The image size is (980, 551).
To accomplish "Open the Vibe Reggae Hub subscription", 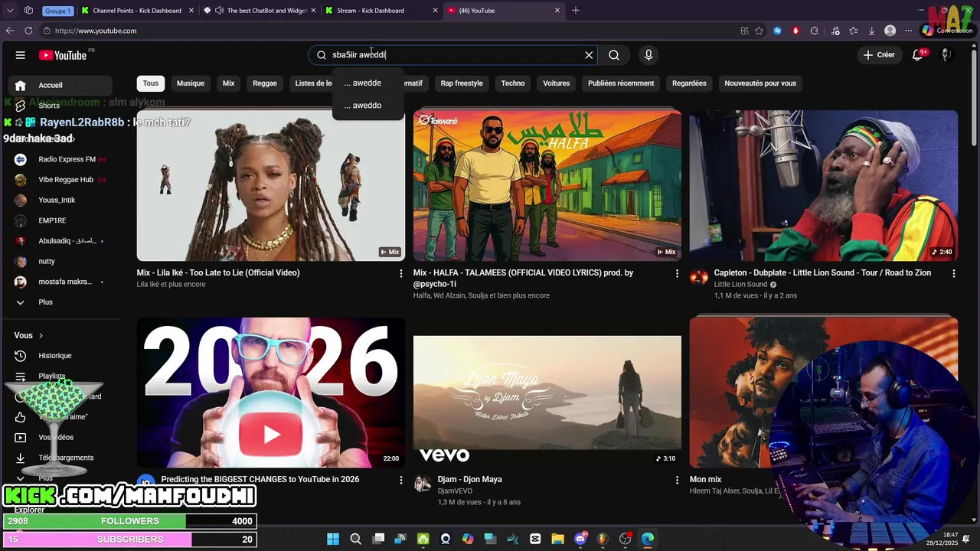I will tap(60, 180).
